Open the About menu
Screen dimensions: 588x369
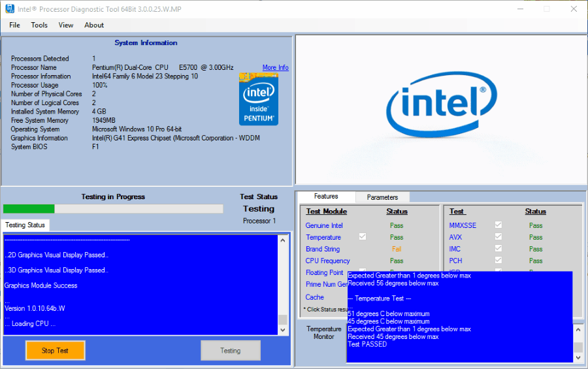pos(93,25)
